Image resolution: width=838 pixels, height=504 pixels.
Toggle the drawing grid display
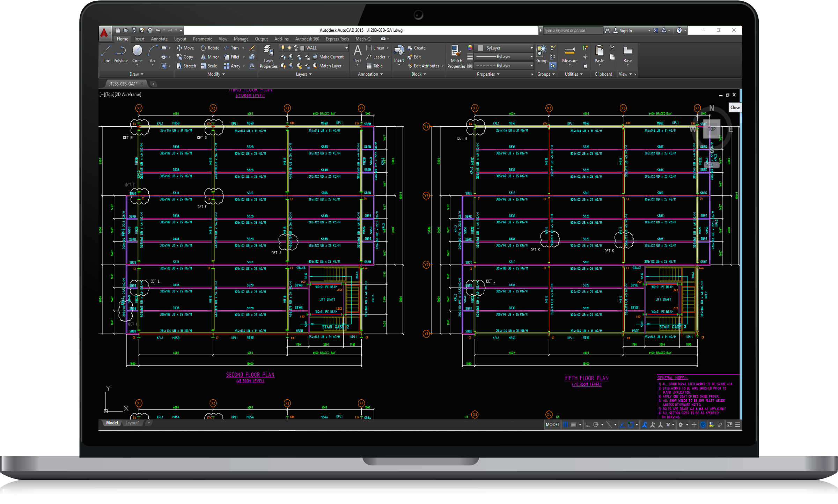click(x=566, y=425)
